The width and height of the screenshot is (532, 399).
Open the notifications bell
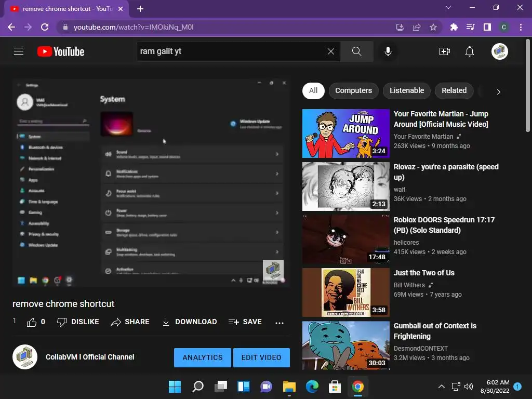(x=470, y=51)
